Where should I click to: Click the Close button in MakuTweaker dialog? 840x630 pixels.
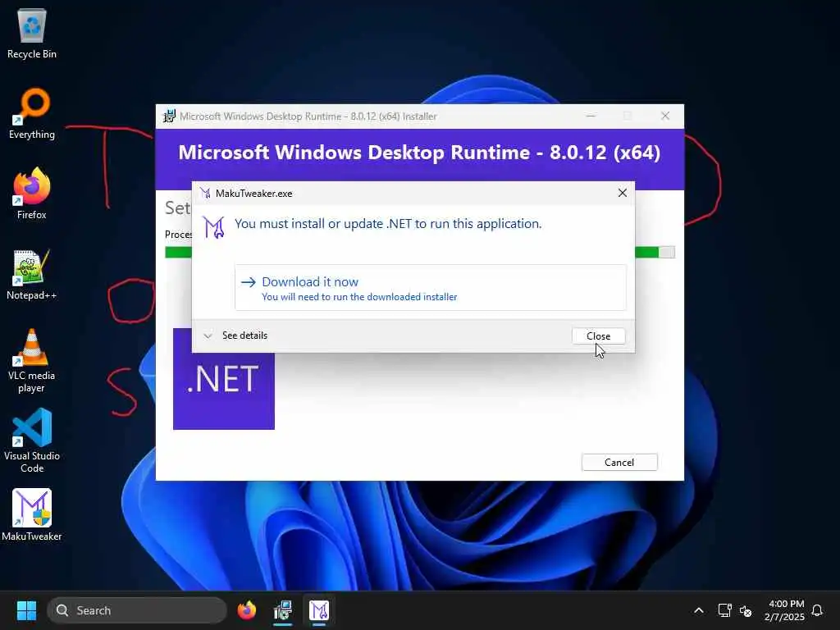(598, 336)
